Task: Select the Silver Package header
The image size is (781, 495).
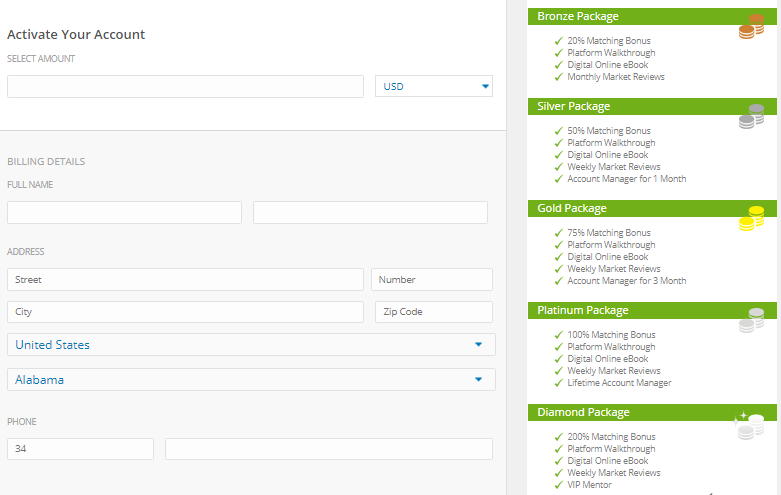Action: click(652, 107)
